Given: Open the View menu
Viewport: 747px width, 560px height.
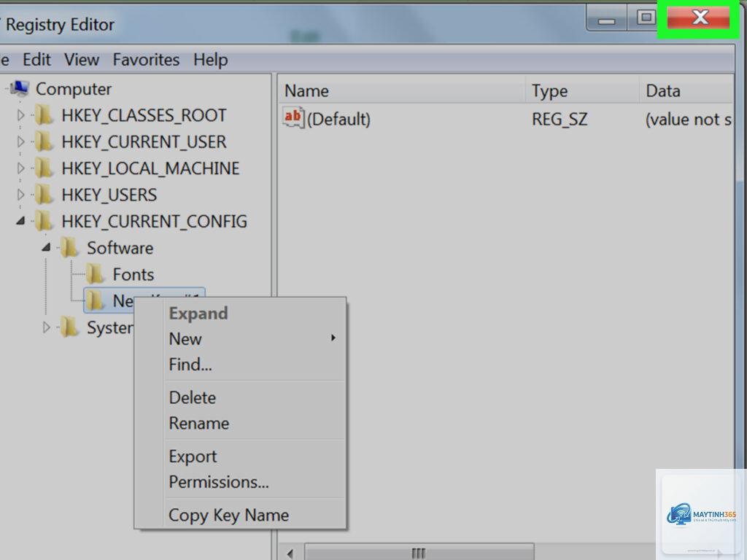Looking at the screenshot, I should 82,60.
